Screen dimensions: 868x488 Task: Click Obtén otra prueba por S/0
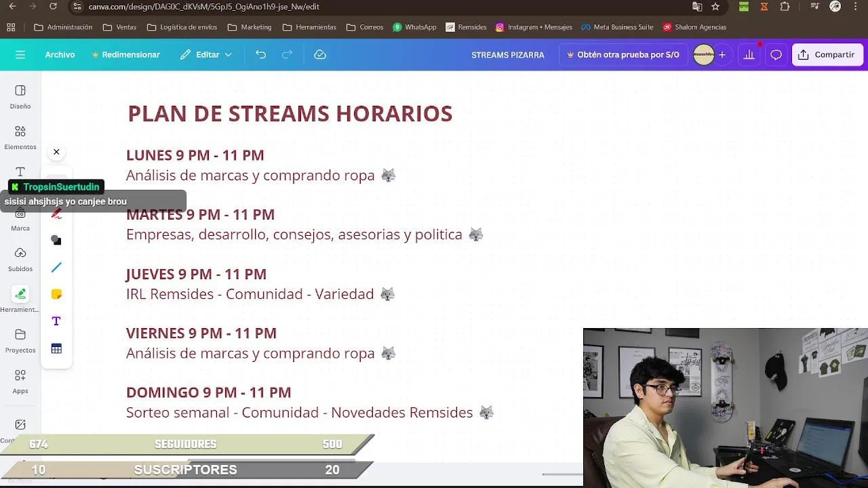pyautogui.click(x=623, y=55)
